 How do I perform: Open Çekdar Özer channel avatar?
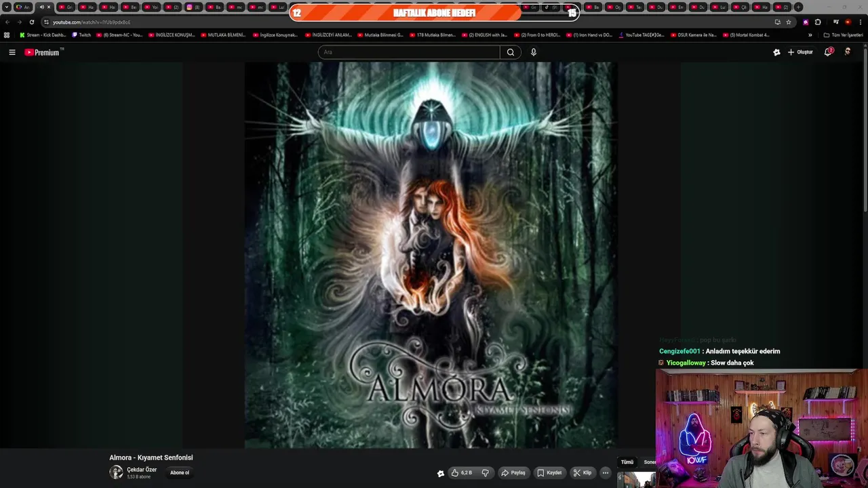pos(116,472)
